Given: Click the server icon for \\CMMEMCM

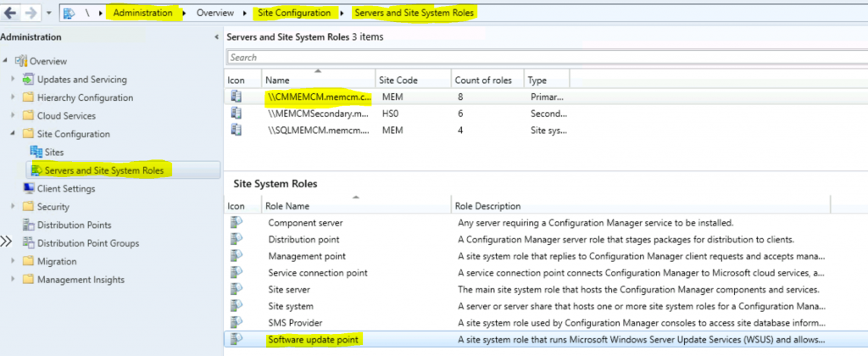Looking at the screenshot, I should tap(236, 97).
